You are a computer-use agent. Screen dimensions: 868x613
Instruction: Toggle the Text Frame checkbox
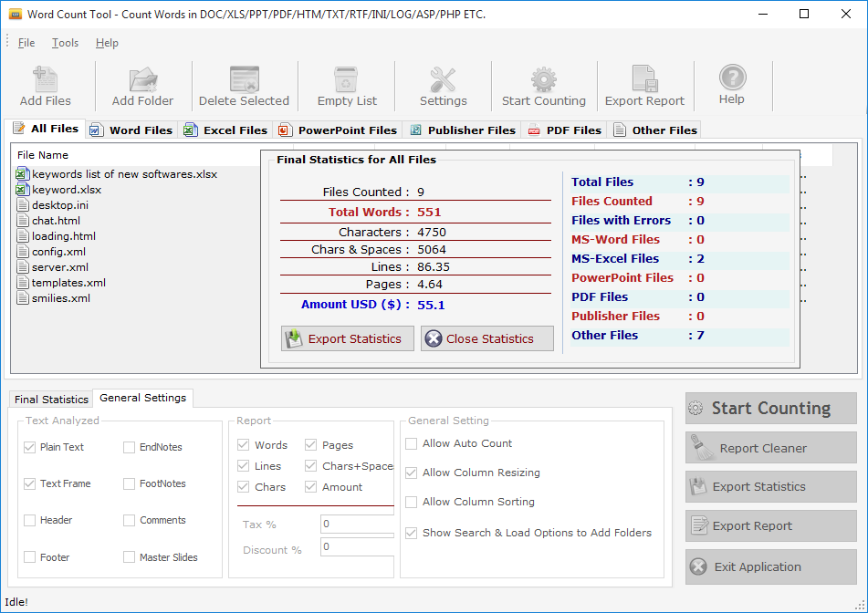coord(30,483)
